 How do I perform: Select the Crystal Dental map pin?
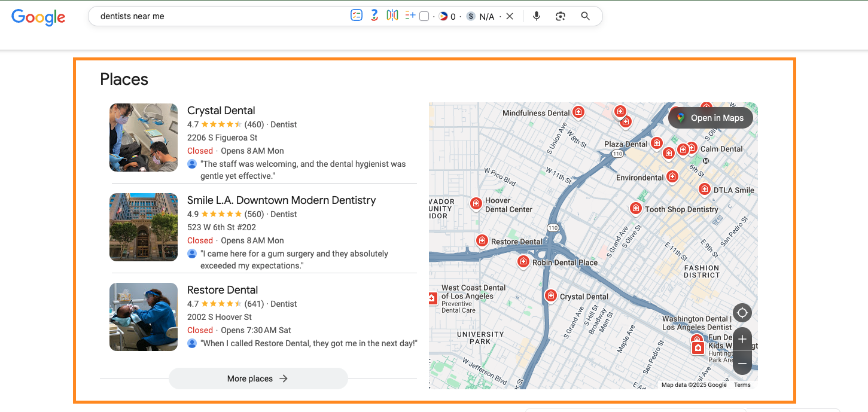551,296
